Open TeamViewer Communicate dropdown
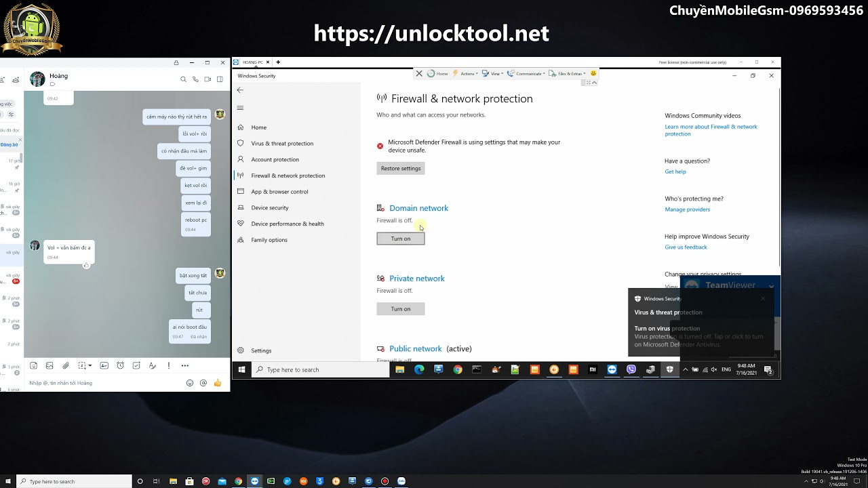Viewport: 868px width, 488px height. tap(526, 73)
